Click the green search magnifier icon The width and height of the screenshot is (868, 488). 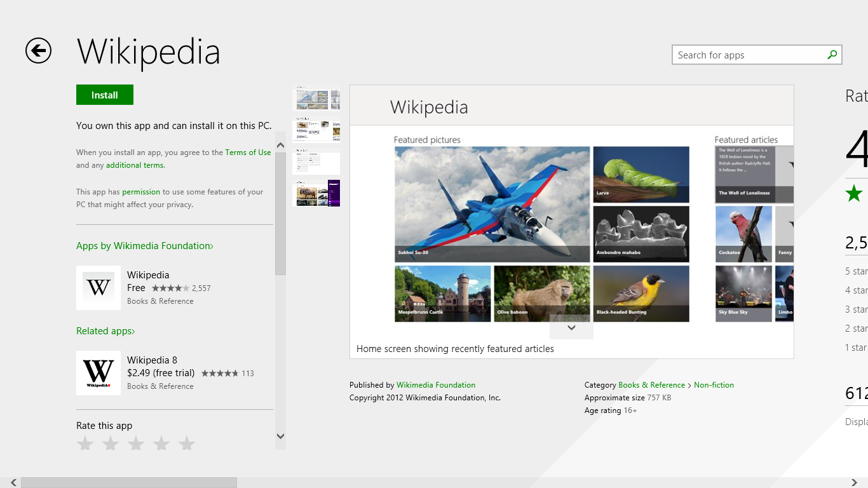[832, 55]
